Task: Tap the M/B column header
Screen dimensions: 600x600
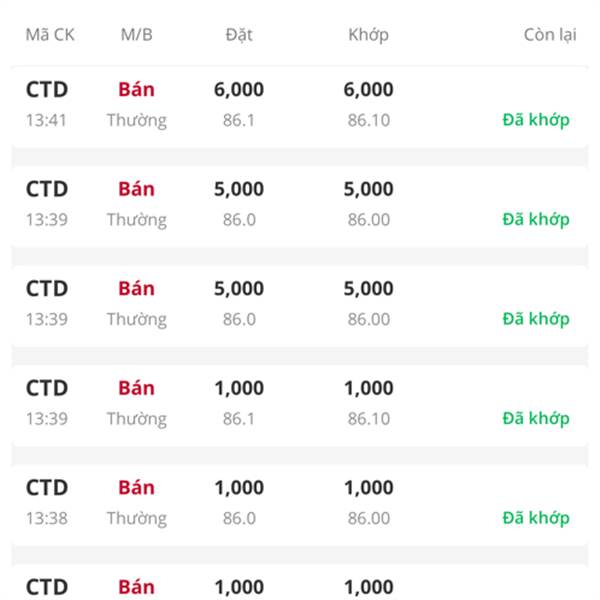Action: [x=137, y=35]
